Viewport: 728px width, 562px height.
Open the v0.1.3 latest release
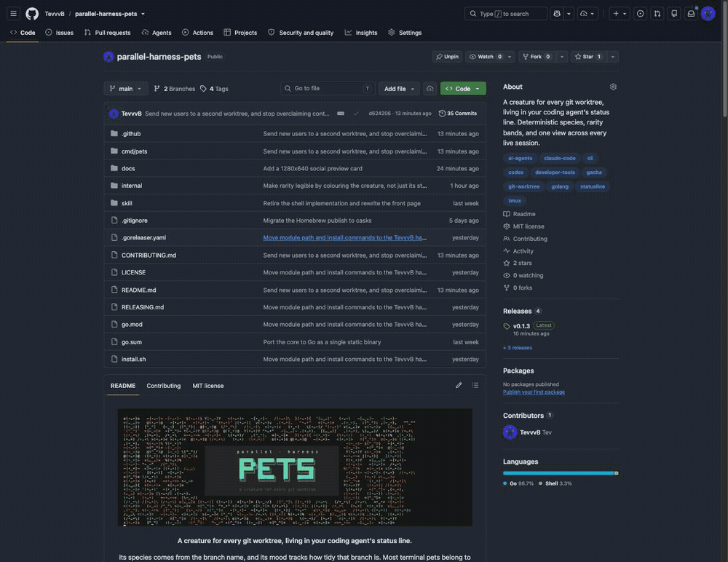click(521, 326)
